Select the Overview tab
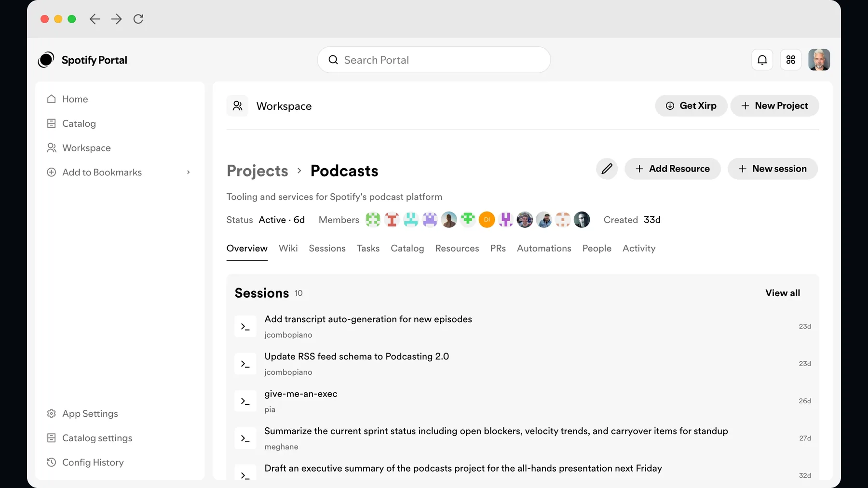 [247, 249]
